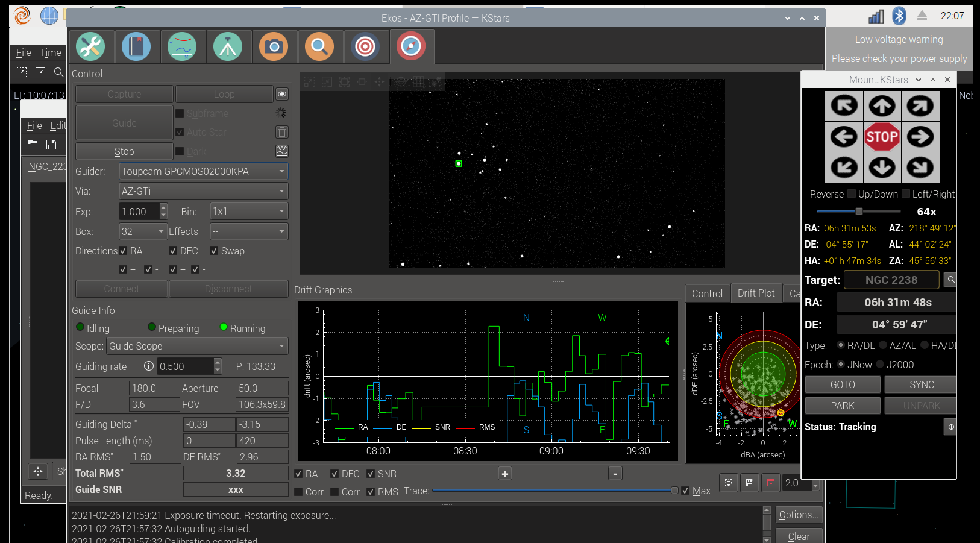Open the Ekos Setup wrench module

[x=90, y=46]
